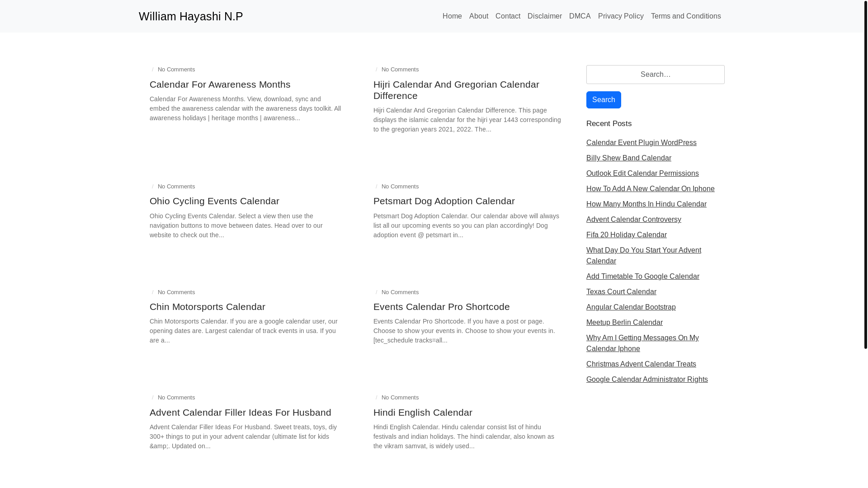Open recent post Google Calendar Administrator Rights
868x488 pixels.
pos(647,380)
